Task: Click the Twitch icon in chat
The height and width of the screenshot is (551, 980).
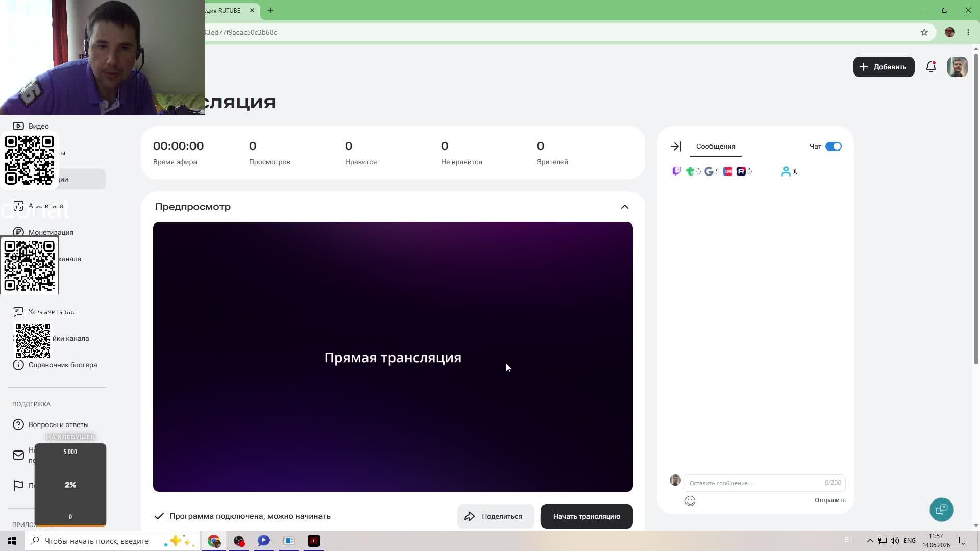Action: pyautogui.click(x=677, y=171)
